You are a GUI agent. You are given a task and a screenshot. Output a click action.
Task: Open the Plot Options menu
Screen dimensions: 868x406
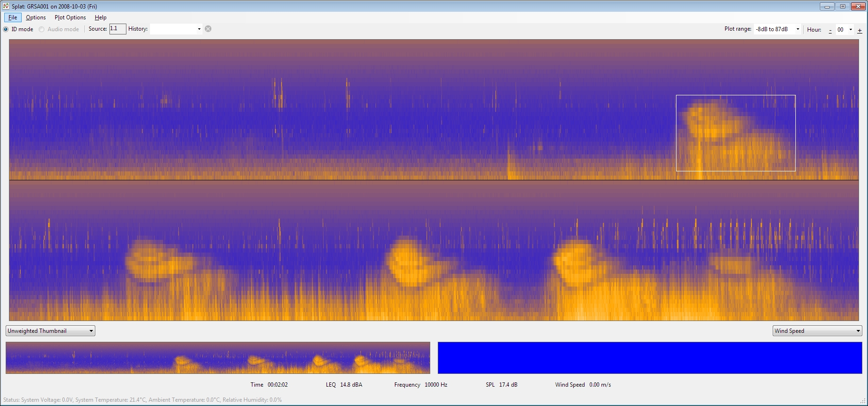click(70, 17)
